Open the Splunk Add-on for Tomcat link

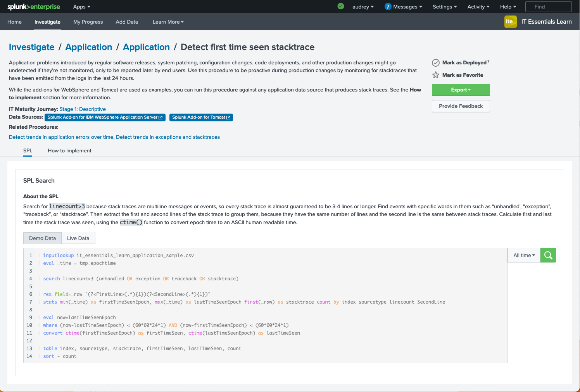pos(201,117)
